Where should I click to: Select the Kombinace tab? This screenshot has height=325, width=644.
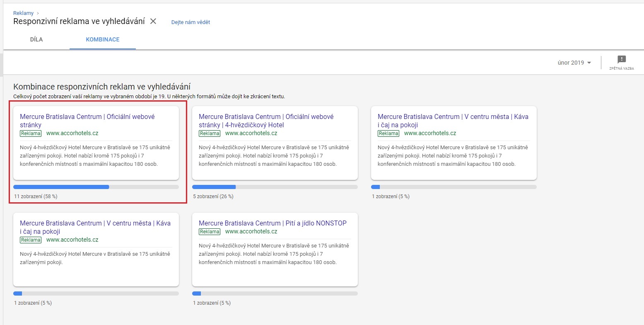point(102,40)
